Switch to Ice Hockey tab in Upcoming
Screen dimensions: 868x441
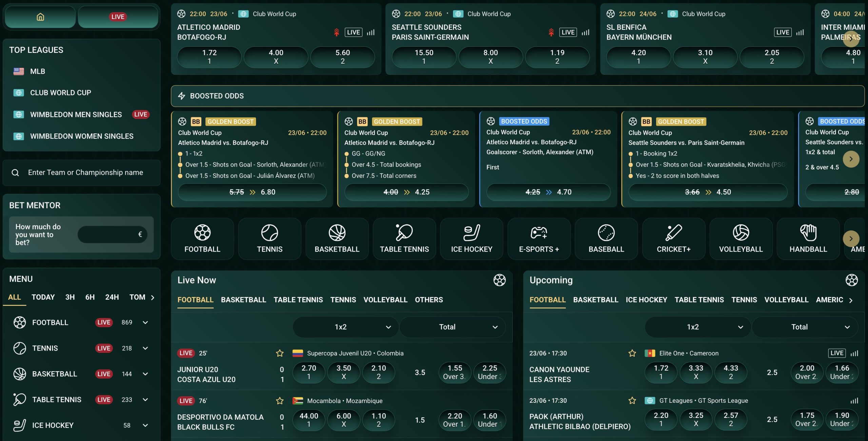[646, 300]
